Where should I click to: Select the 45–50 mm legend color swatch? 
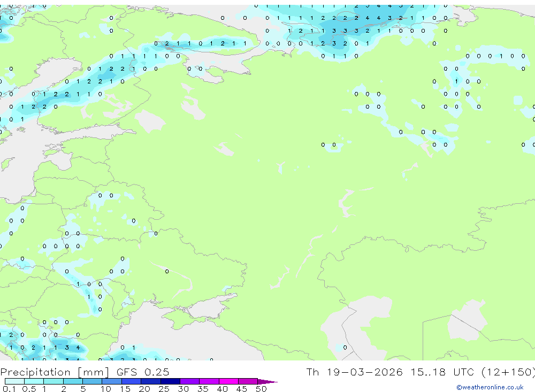(x=248, y=381)
